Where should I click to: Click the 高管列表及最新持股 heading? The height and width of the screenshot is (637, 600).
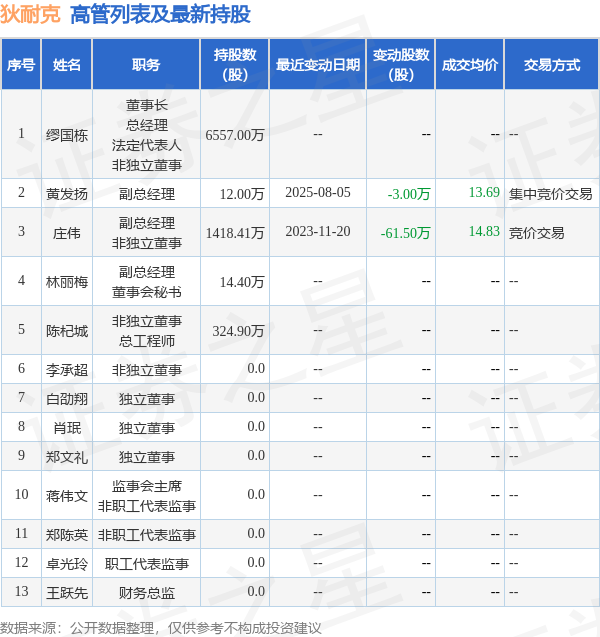point(160,15)
